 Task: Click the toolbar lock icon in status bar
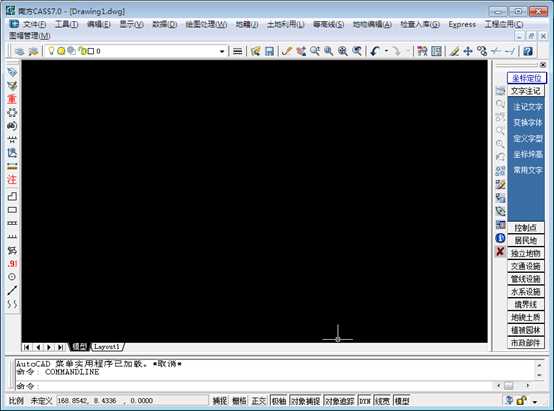[x=522, y=400]
